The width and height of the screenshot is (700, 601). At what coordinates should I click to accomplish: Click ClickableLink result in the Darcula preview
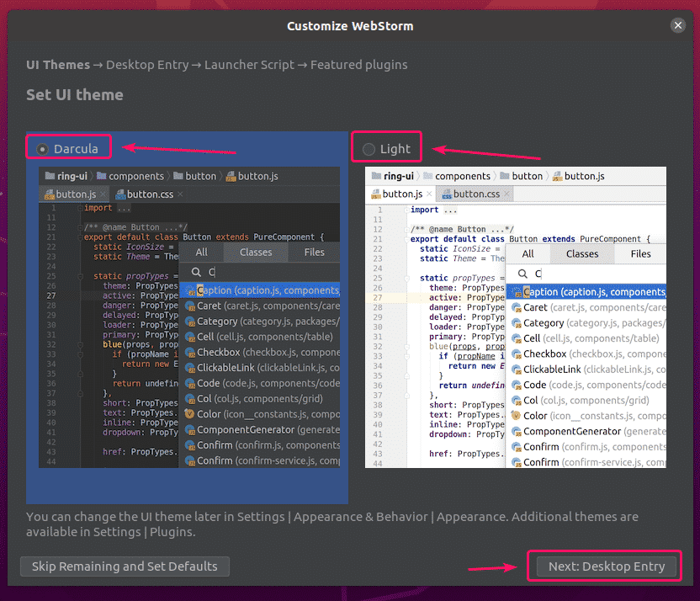[259, 368]
